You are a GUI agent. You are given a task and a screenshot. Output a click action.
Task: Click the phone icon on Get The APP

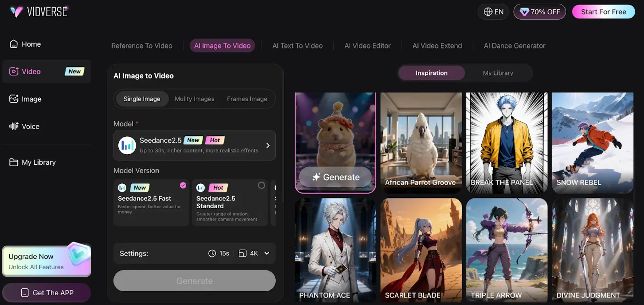pyautogui.click(x=25, y=293)
